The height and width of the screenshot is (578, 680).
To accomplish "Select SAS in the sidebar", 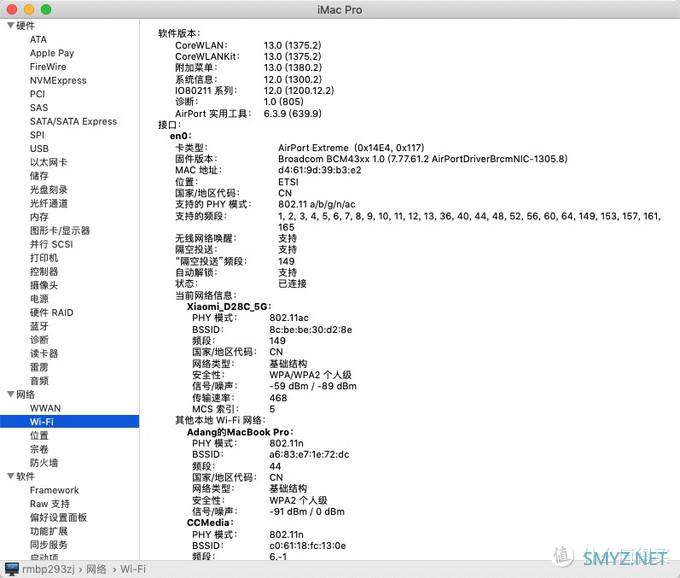I will pyautogui.click(x=39, y=108).
